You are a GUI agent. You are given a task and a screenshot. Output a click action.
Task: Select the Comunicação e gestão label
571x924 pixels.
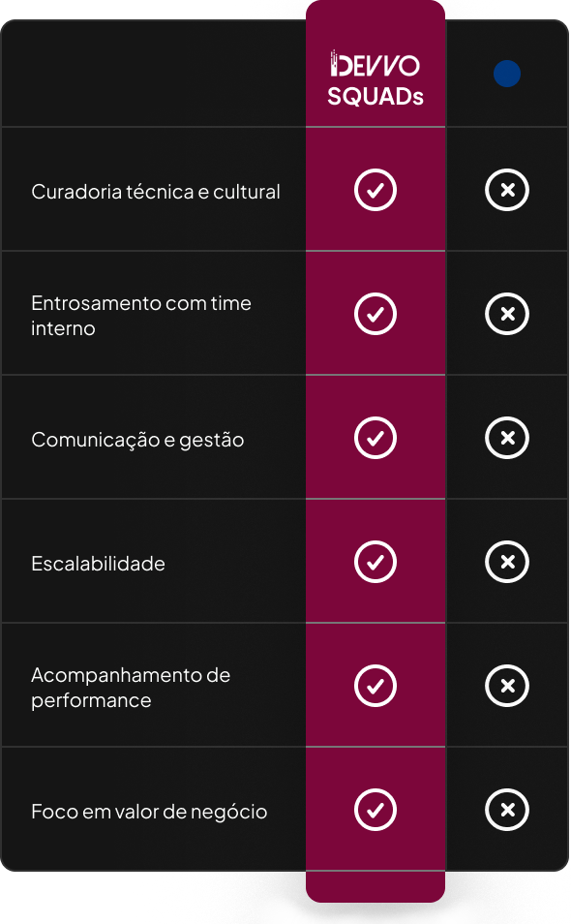click(x=137, y=440)
